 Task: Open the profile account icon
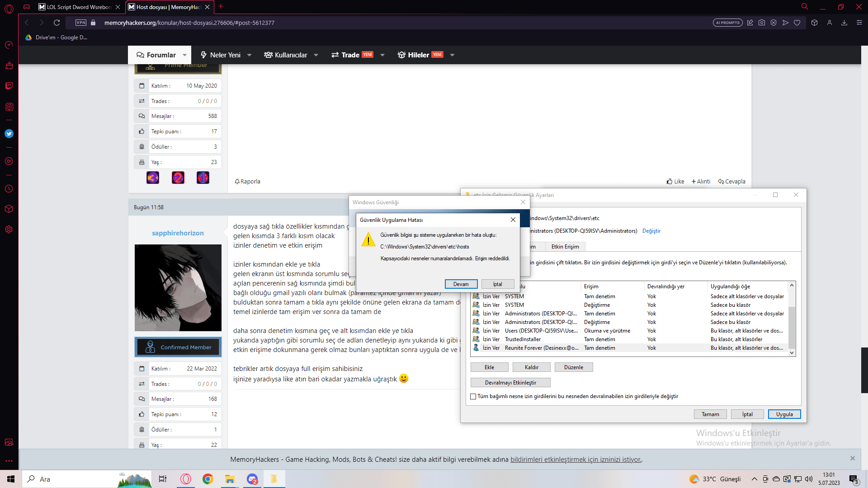tap(830, 23)
